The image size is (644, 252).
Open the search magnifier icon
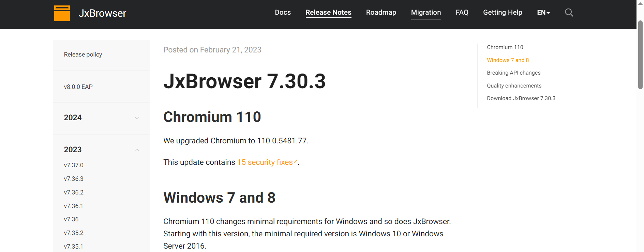(569, 13)
